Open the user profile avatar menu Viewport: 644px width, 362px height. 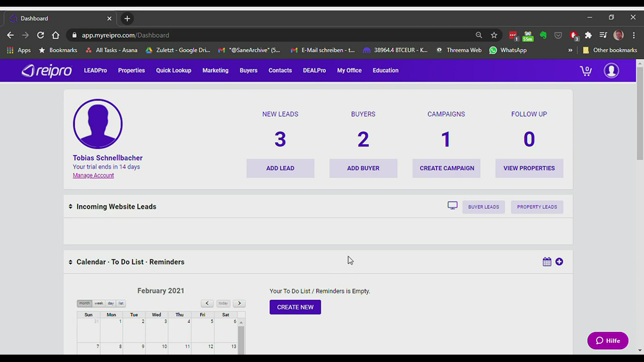611,71
